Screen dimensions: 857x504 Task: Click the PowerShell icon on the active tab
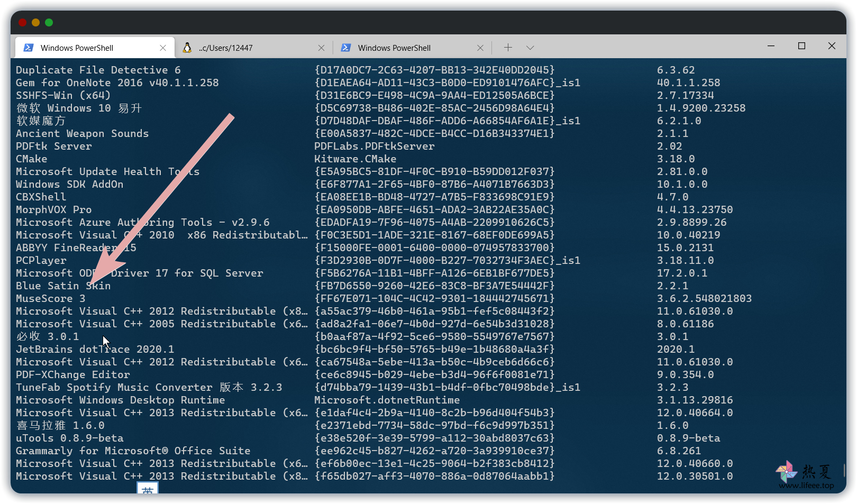[29, 48]
